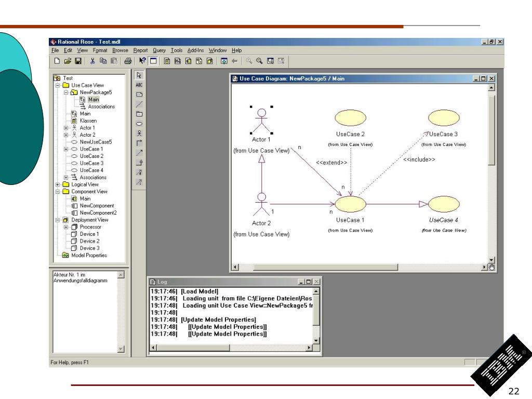Open the Report menu
Screen dimensions: 532x399
140,50
